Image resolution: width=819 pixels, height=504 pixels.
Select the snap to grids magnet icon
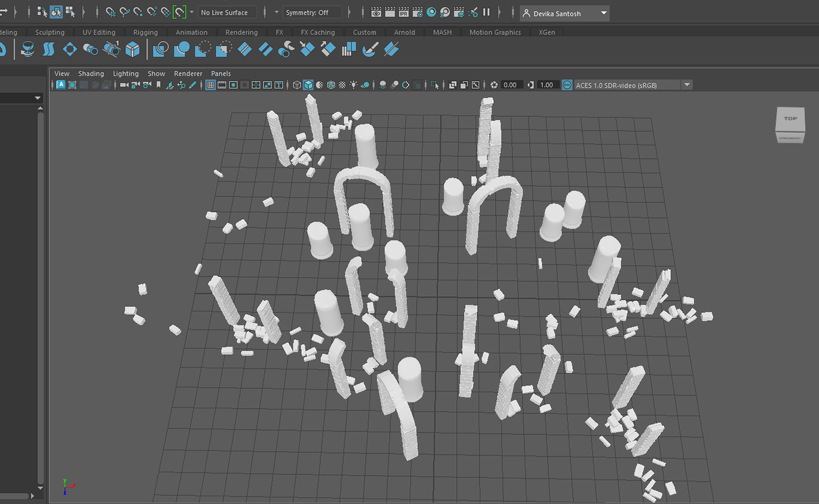click(110, 11)
